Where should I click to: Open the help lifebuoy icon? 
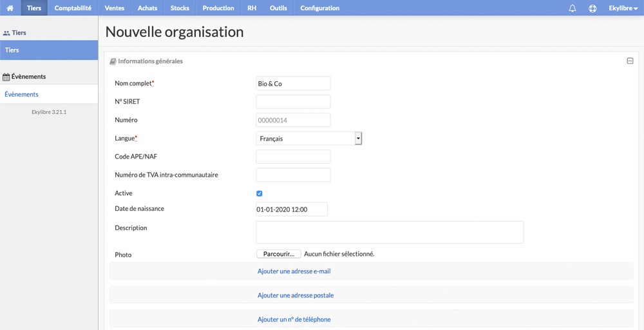[592, 8]
